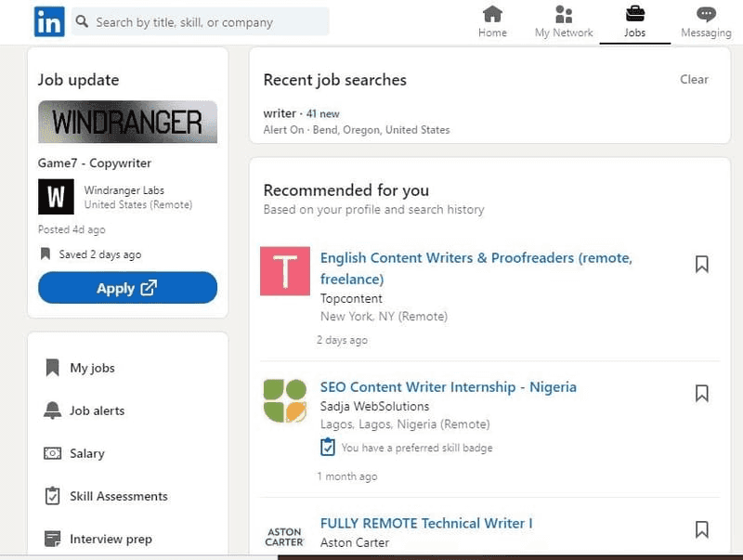Save the SEO Content Writer Internship job bookmark
The width and height of the screenshot is (743, 560).
702,393
